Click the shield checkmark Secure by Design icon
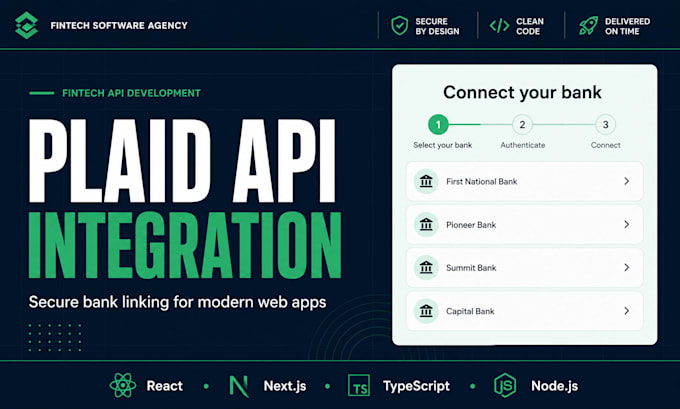The image size is (680, 409). click(x=399, y=26)
